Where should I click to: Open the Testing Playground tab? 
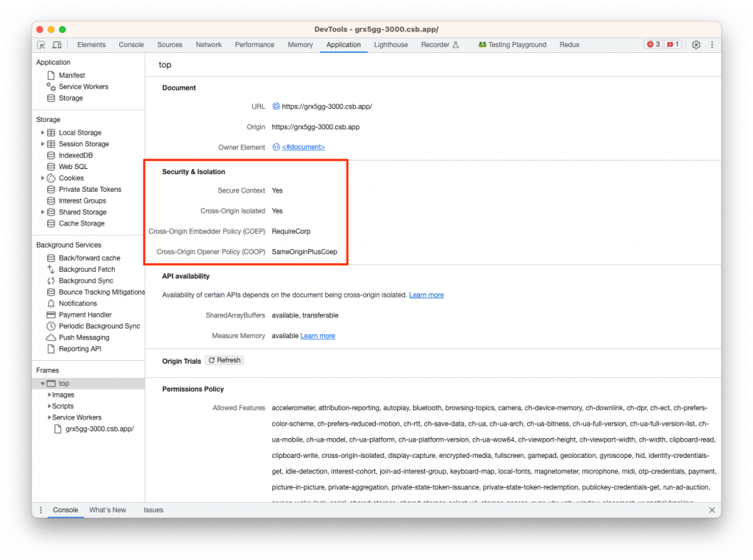[x=512, y=45]
